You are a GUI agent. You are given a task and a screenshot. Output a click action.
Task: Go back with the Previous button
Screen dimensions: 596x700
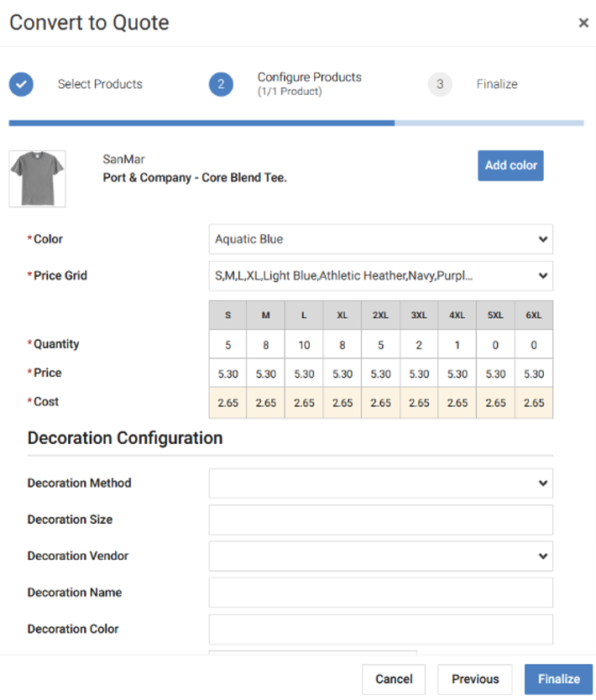click(x=475, y=679)
